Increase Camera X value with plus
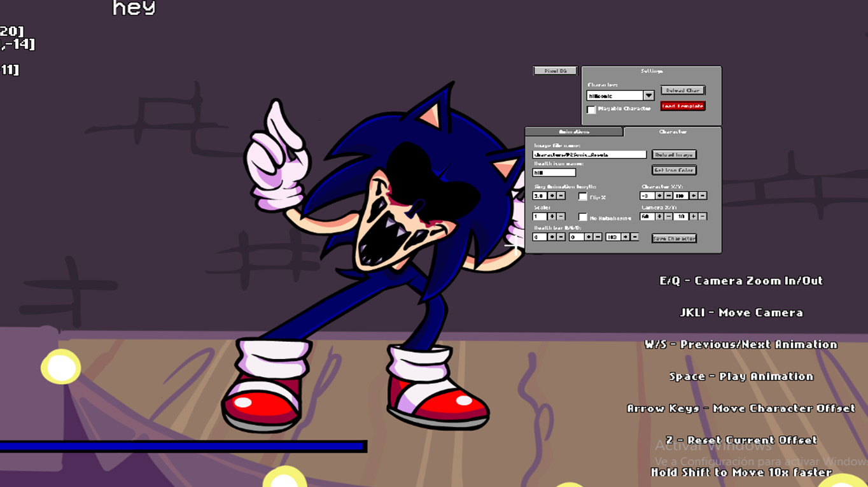Viewport: 868px width, 487px height. click(659, 216)
